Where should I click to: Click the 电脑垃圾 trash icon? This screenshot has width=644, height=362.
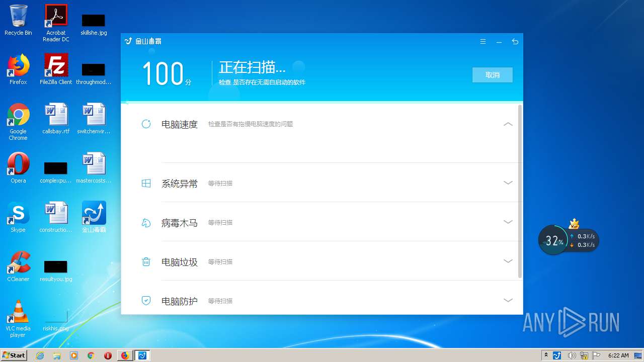point(146,261)
